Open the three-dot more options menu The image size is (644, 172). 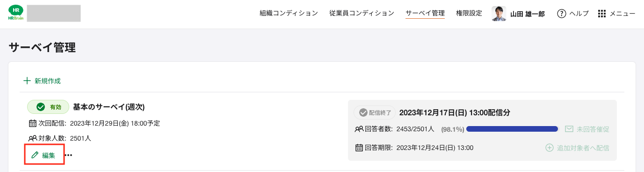click(x=69, y=155)
